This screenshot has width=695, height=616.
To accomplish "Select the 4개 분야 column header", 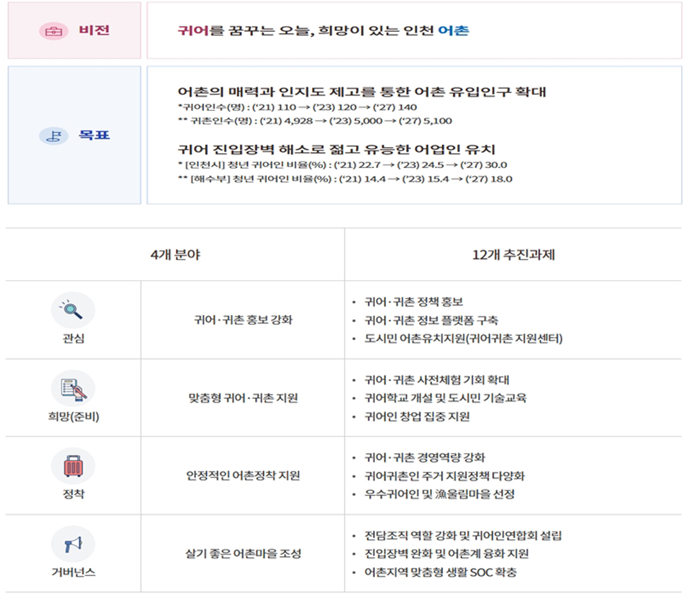I will (x=175, y=254).
